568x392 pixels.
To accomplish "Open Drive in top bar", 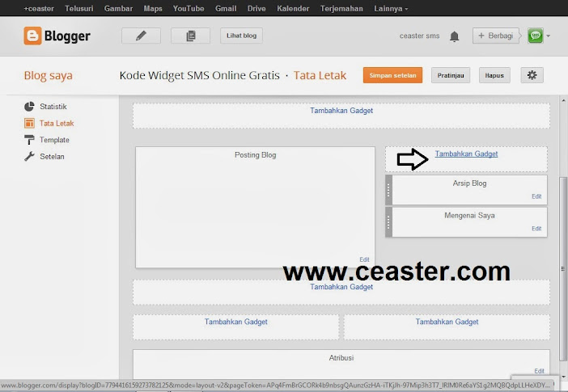I will coord(256,8).
